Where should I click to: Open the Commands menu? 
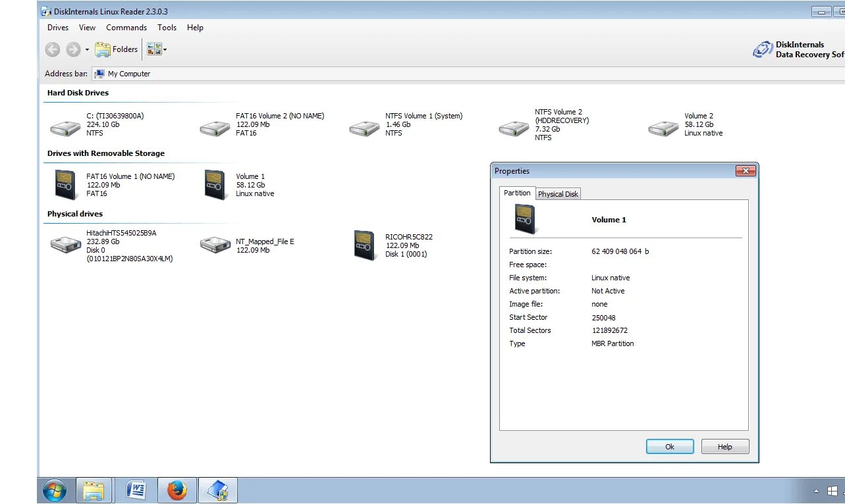pos(126,28)
